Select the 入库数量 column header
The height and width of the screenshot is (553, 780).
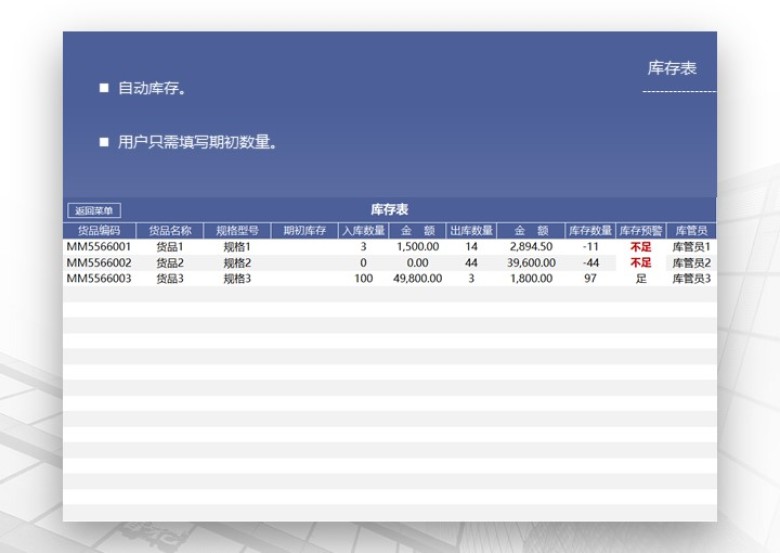(x=364, y=231)
